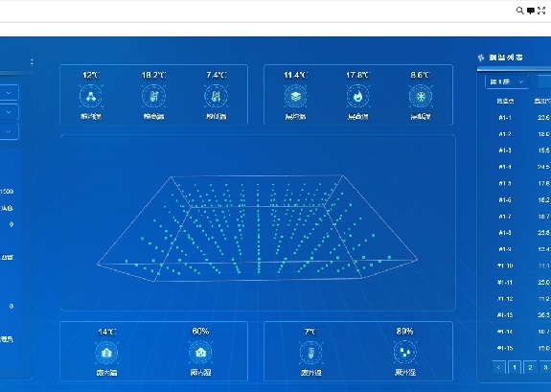
Task: Click the icon beside the 测温列表 panel title
Action: point(481,58)
